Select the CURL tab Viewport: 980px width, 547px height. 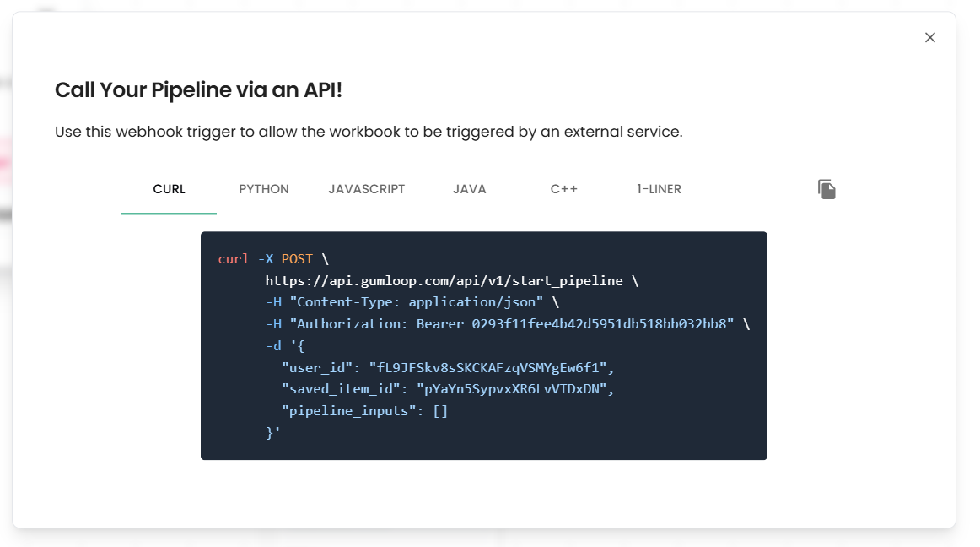[x=169, y=189]
